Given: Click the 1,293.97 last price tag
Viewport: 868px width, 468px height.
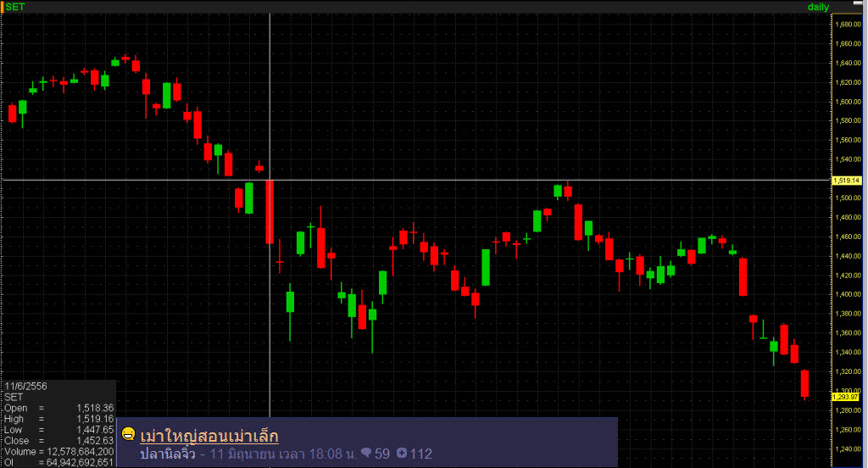Looking at the screenshot, I should (x=845, y=397).
